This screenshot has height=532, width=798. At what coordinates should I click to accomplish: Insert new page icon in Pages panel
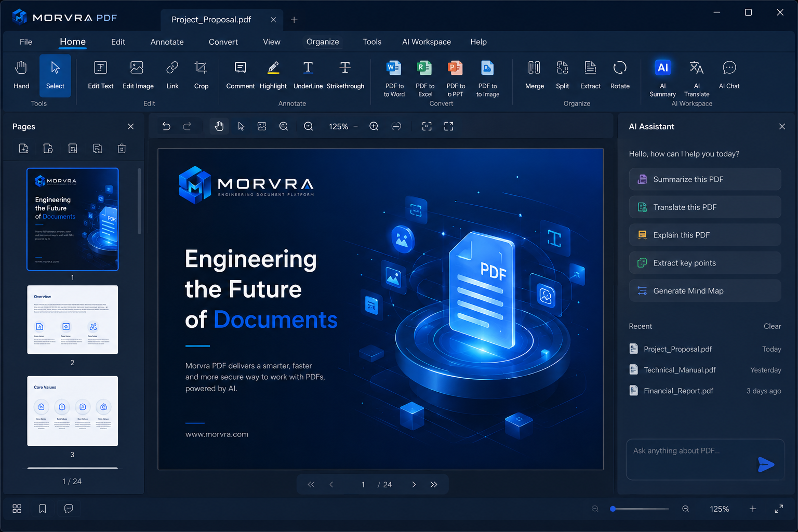(23, 149)
